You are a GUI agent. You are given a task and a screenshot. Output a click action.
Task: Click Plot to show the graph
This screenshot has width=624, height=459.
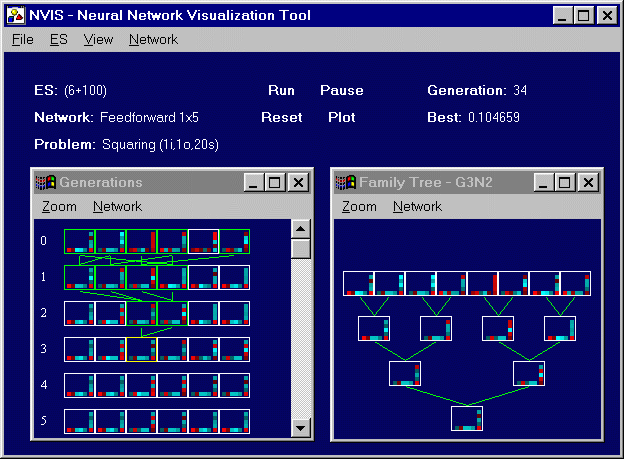click(341, 117)
